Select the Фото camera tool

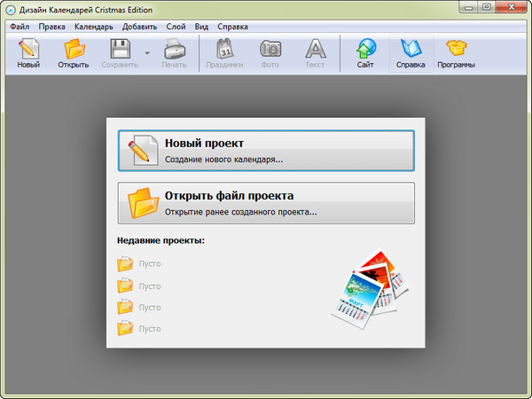[x=270, y=50]
